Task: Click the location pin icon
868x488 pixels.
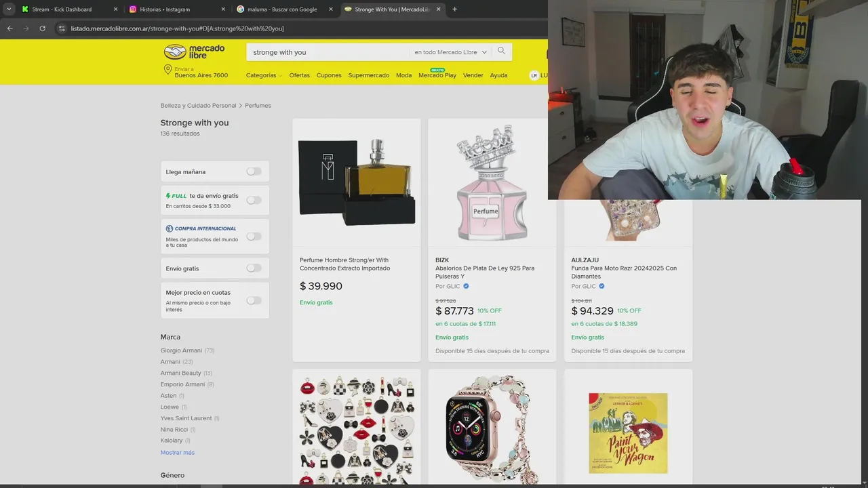Action: (x=167, y=70)
